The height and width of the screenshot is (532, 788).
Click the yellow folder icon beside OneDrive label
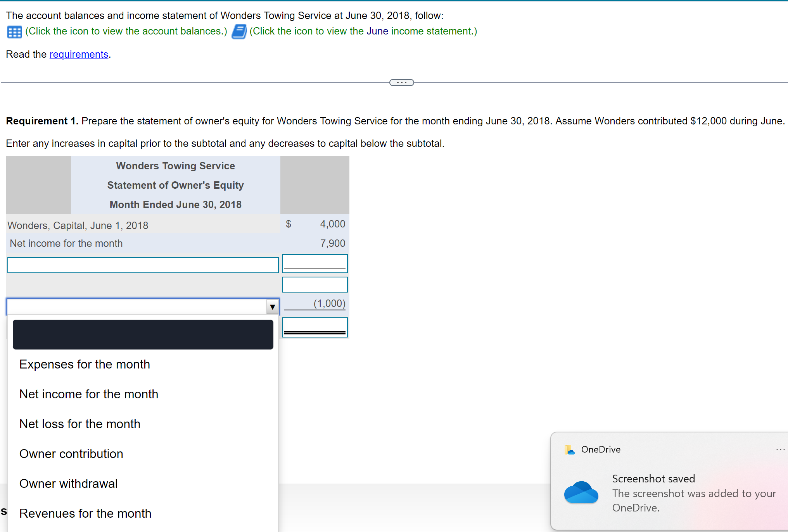click(569, 449)
